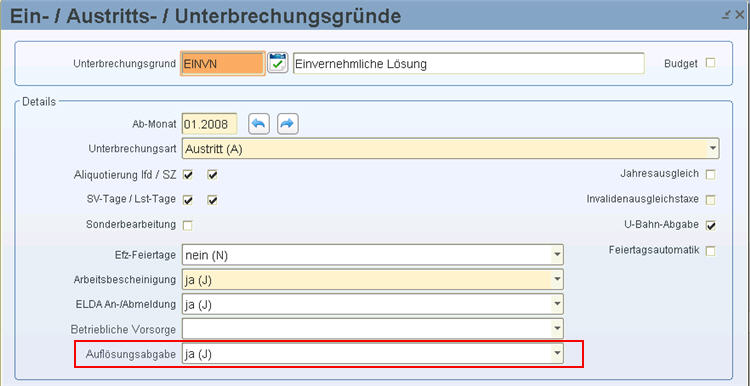Image resolution: width=750 pixels, height=386 pixels.
Task: Open the ELDA An-/Abmeldung dropdown
Action: click(x=557, y=304)
